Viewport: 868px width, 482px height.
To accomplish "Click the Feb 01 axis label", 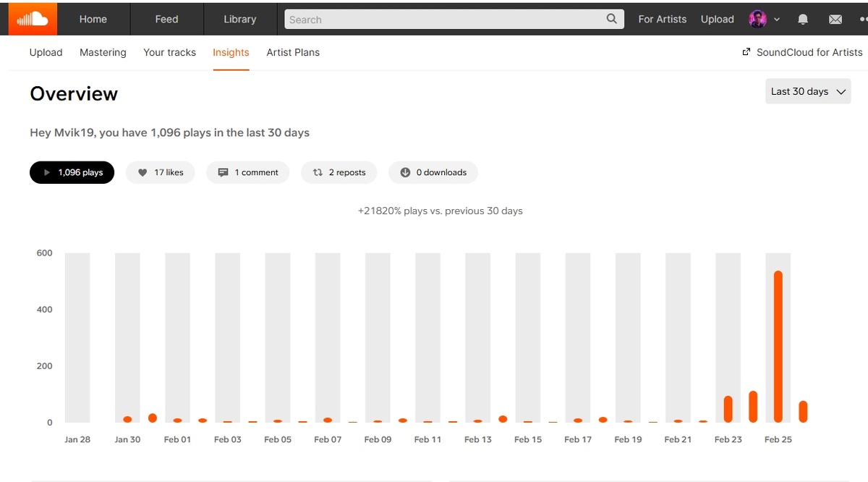I will point(177,439).
